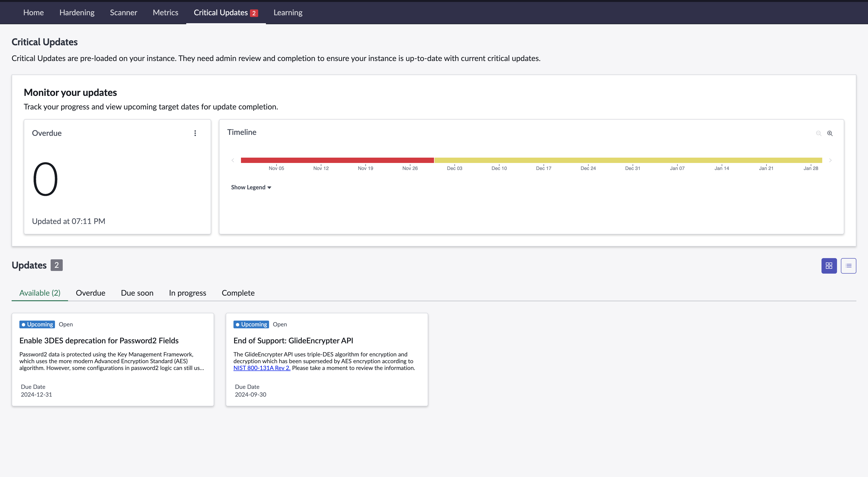Advance timeline with the right arrow
The width and height of the screenshot is (868, 477).
coord(830,160)
